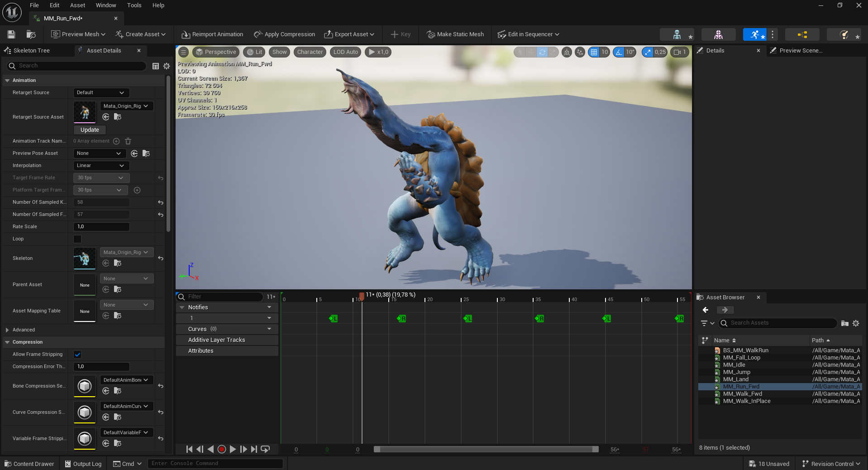Switch to Animation Blueprint mode icon
The width and height of the screenshot is (868, 470).
(x=802, y=34)
